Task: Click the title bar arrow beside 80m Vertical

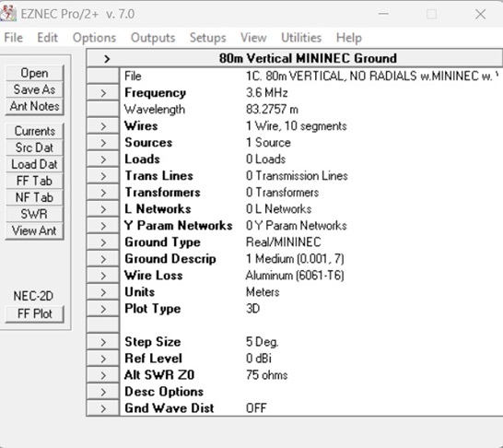Action: point(107,59)
